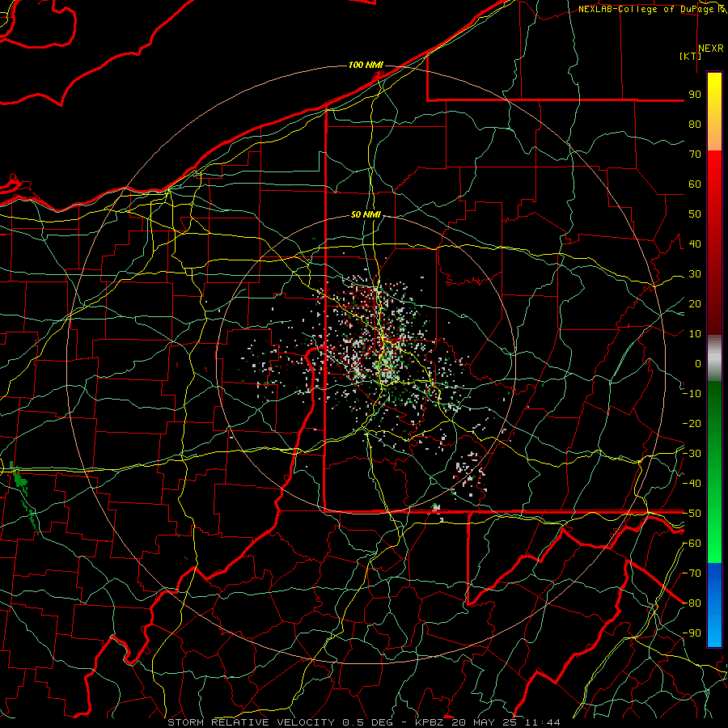The height and width of the screenshot is (728, 728).
Task: Select the 20 value on velocity scale
Action: pos(695,303)
